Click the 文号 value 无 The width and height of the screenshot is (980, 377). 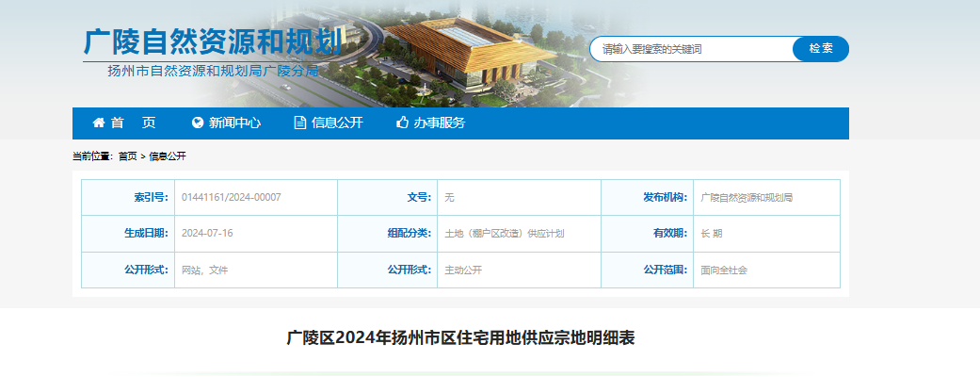449,197
